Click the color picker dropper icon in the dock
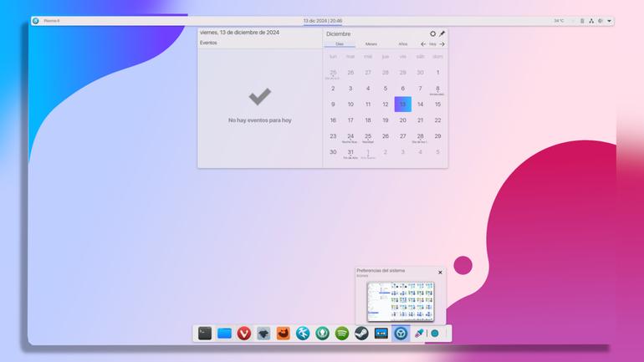This screenshot has width=644, height=362. pyautogui.click(x=419, y=334)
